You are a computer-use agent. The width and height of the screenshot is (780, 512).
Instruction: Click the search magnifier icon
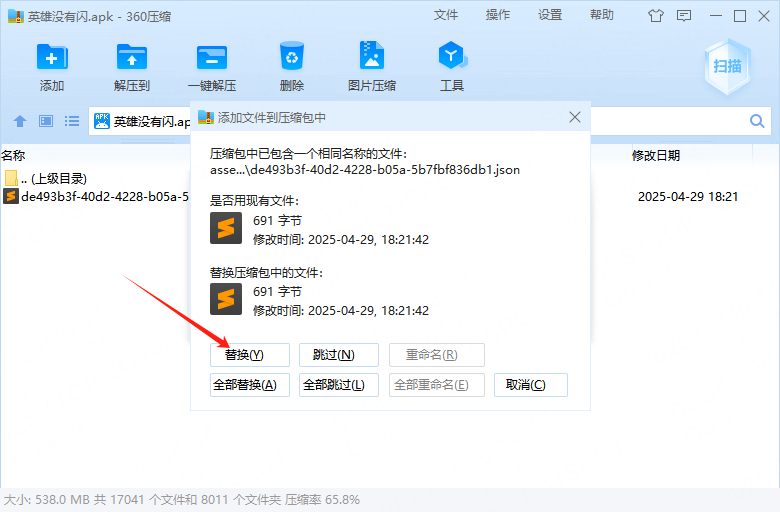(757, 121)
